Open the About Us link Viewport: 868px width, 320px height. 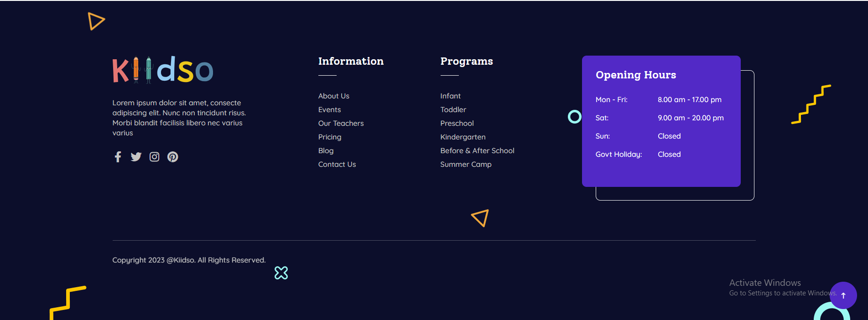(x=333, y=96)
